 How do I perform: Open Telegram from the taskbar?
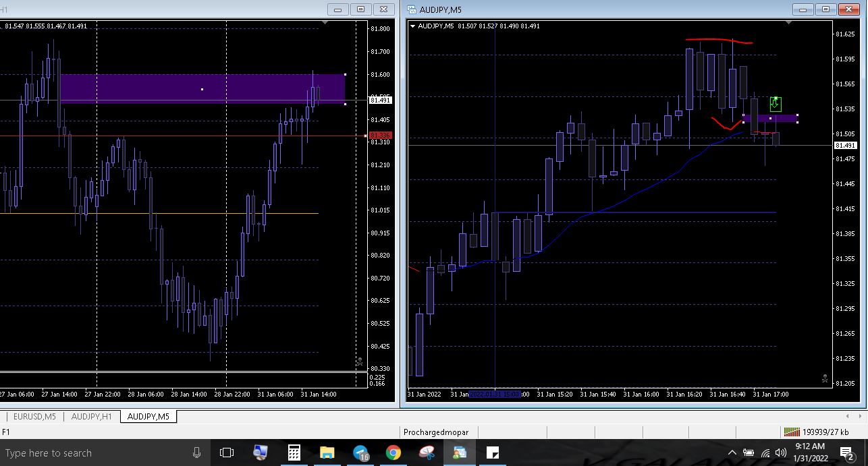pos(361,453)
